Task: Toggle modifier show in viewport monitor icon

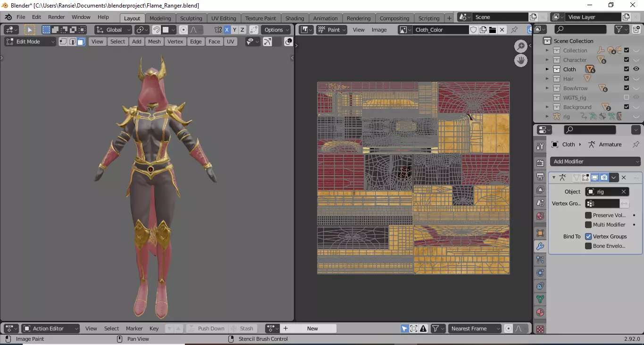Action: point(595,177)
